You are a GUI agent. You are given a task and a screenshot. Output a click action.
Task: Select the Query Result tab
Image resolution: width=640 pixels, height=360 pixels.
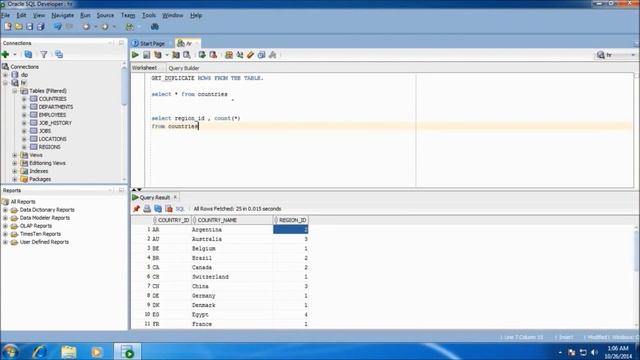[x=154, y=198]
